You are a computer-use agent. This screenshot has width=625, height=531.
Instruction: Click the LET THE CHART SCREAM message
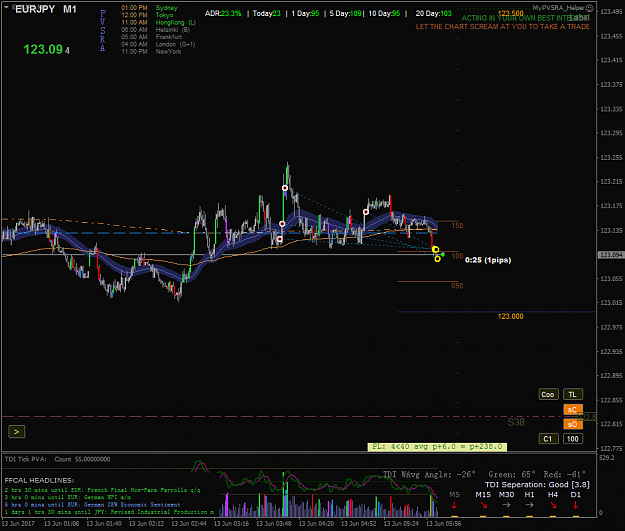(503, 27)
